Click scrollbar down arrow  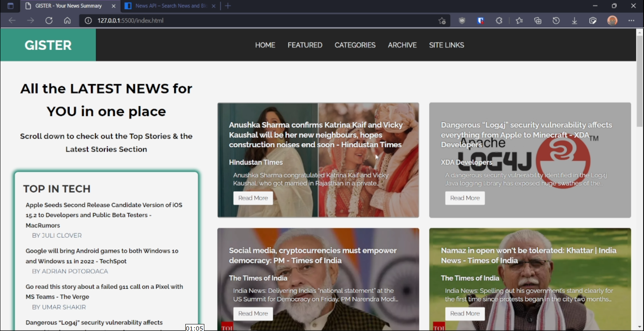[x=639, y=327]
